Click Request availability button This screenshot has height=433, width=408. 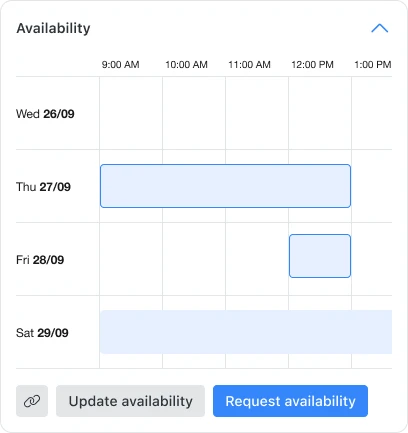click(x=290, y=401)
